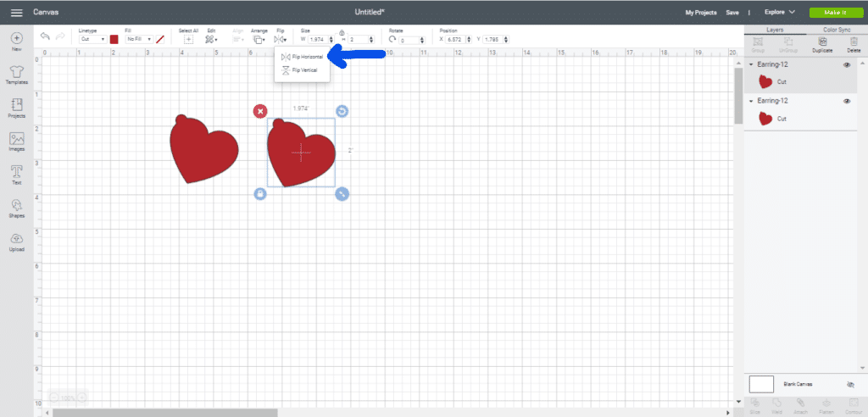Open the Fill dropdown
Image resolution: width=868 pixels, height=417 pixels.
point(137,39)
